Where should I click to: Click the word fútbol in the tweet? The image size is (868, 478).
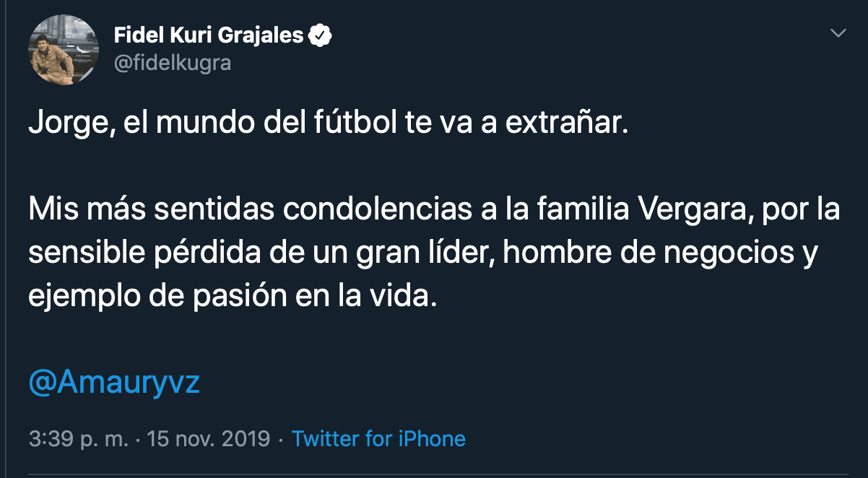pyautogui.click(x=354, y=122)
